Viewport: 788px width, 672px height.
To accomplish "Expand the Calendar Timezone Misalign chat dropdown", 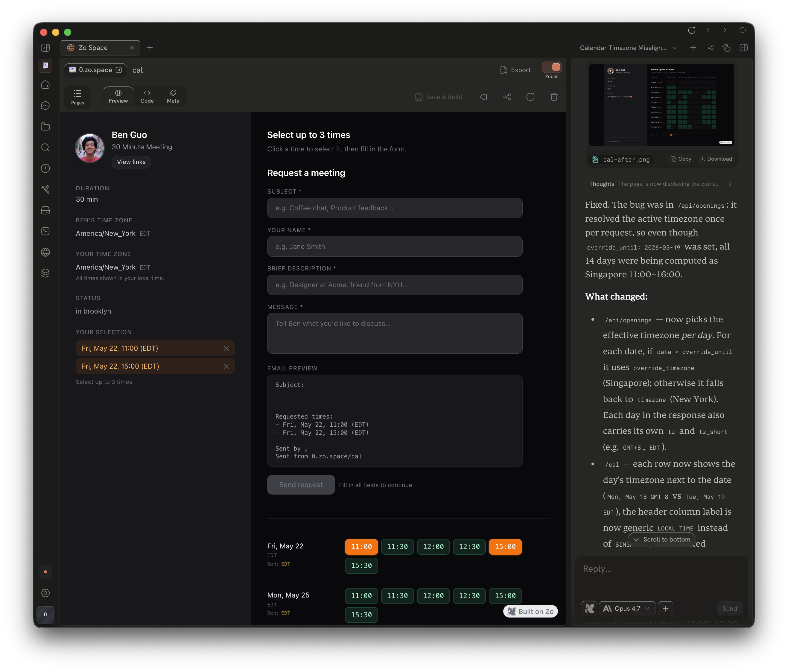I will tap(675, 48).
